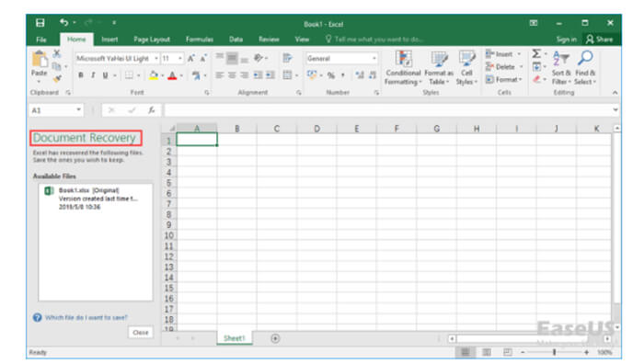
Task: Click the Share button
Action: pyautogui.click(x=599, y=40)
